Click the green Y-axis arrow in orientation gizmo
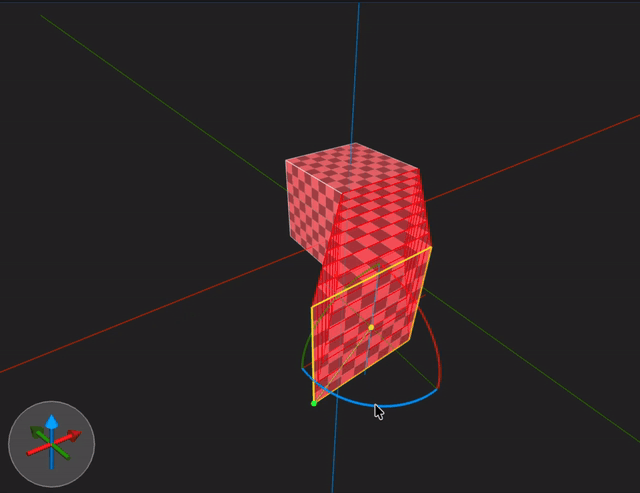Image resolution: width=640 pixels, height=493 pixels. [37, 432]
